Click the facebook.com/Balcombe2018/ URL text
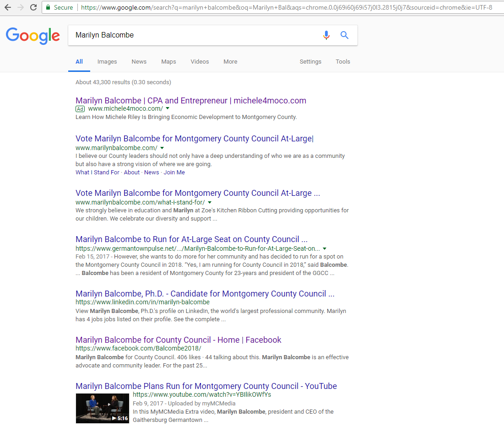 point(138,349)
